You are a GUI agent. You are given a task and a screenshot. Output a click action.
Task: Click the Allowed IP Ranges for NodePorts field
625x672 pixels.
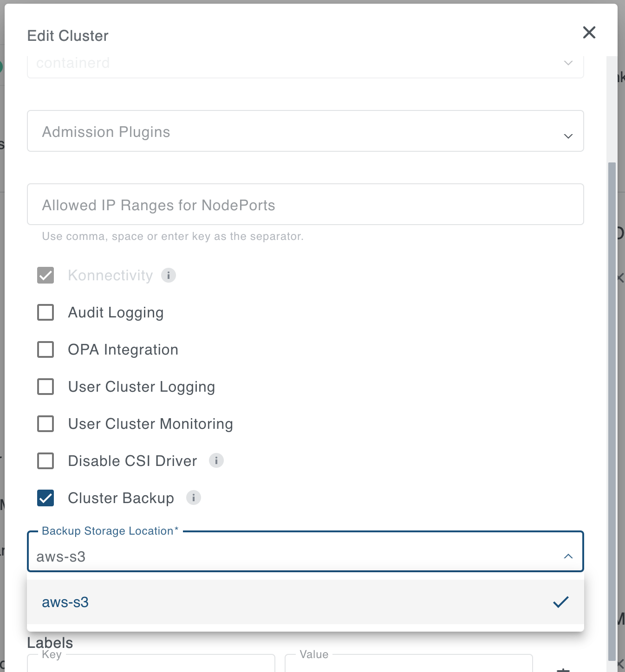[305, 204]
